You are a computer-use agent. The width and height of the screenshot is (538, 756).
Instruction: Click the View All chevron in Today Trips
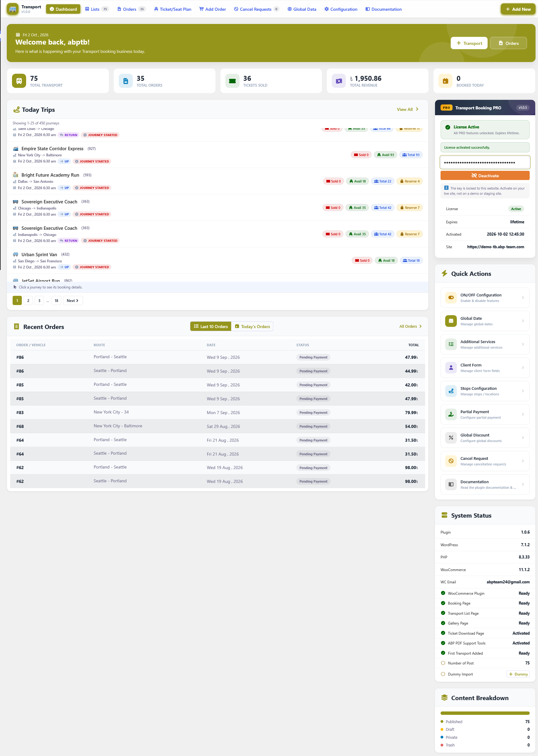(417, 109)
